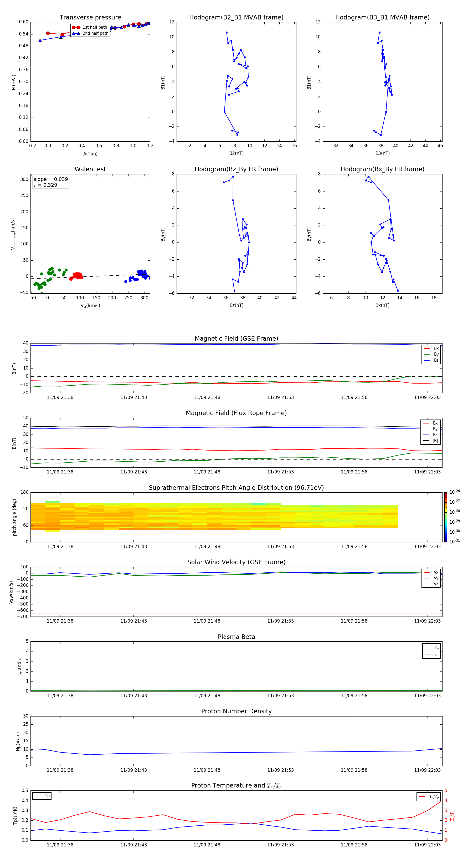Screen dimensions: 473x868
Task: Click the 'Tp(10^6K)' y-axis label
Action: [15, 815]
